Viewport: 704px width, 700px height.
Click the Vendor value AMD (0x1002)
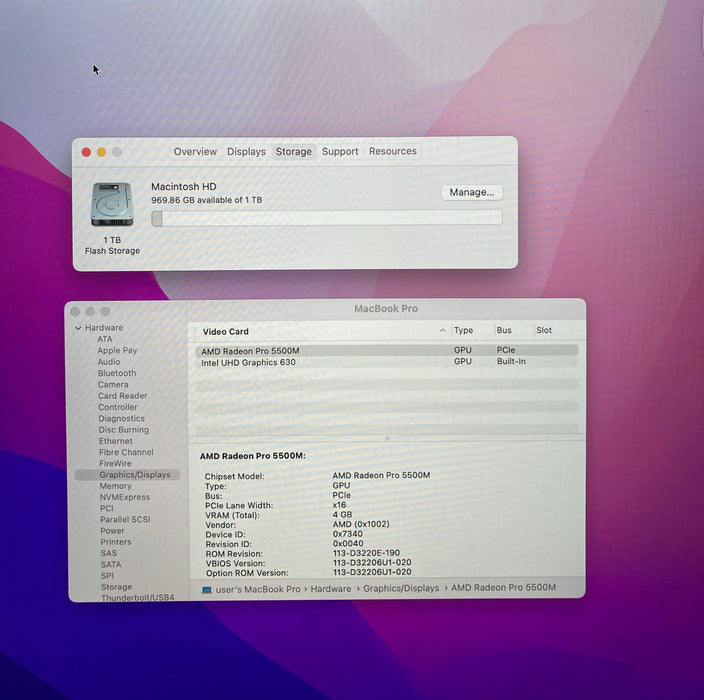pos(361,524)
